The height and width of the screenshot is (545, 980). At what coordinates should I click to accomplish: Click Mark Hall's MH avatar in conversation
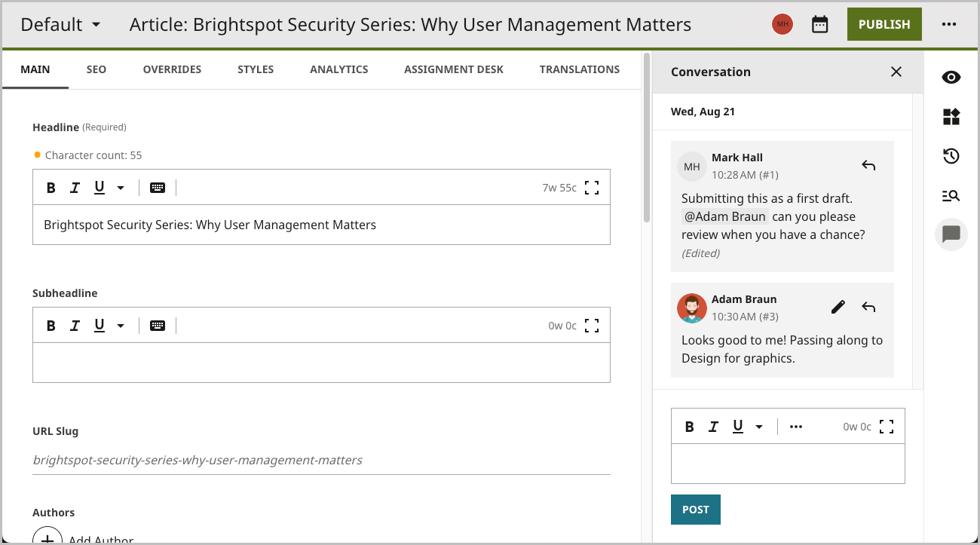click(x=692, y=167)
